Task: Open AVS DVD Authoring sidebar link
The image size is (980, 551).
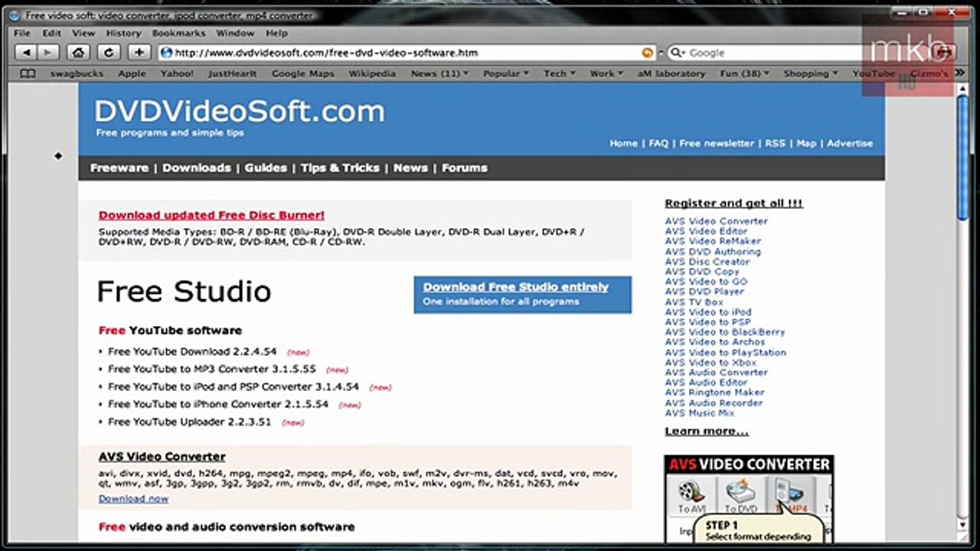Action: coord(713,251)
